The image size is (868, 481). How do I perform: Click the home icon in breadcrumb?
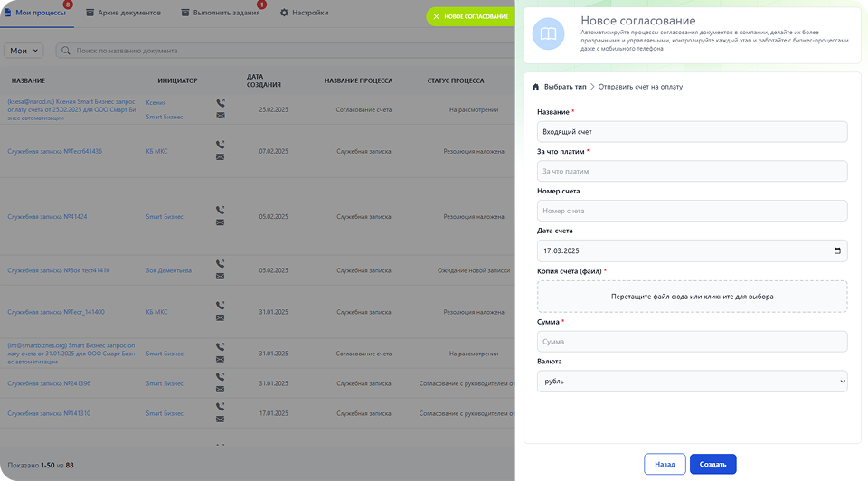[535, 87]
